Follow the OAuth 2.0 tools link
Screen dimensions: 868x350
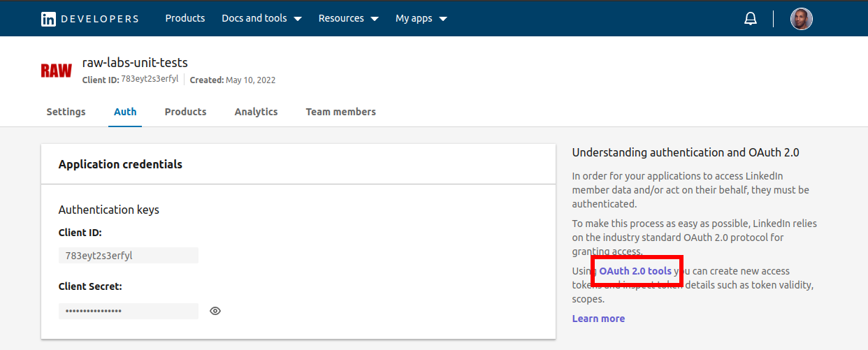click(x=635, y=271)
